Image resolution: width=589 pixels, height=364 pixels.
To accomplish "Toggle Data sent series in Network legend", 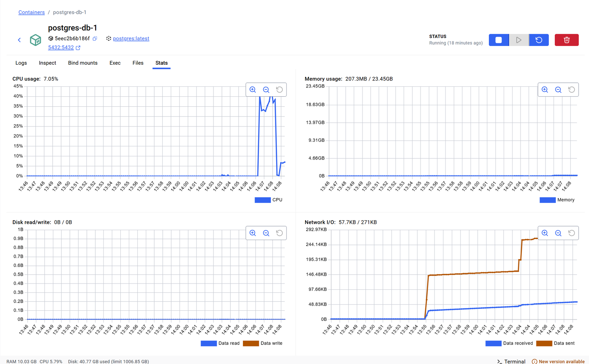I will click(x=555, y=343).
